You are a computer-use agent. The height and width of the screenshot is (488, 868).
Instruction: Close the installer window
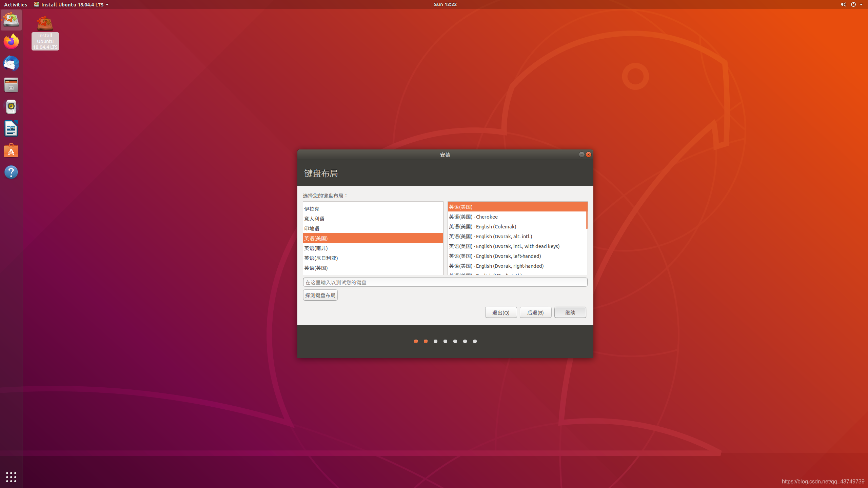(589, 155)
